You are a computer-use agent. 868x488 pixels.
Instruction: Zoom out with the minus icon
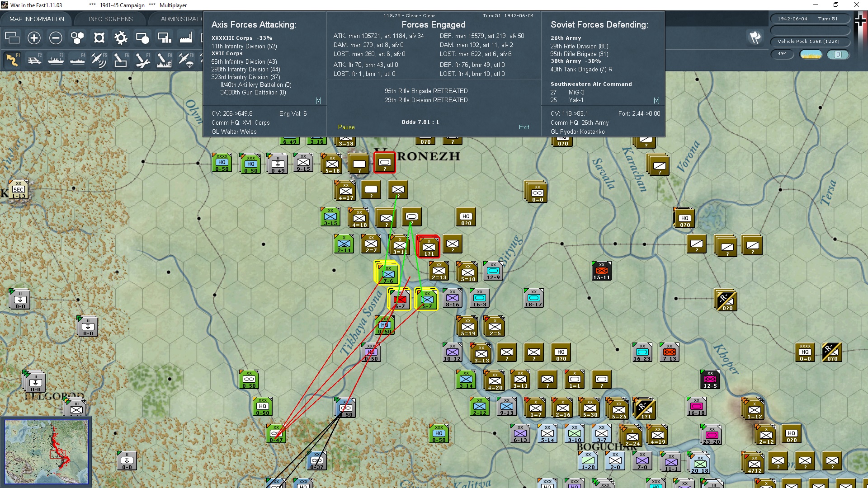[56, 38]
